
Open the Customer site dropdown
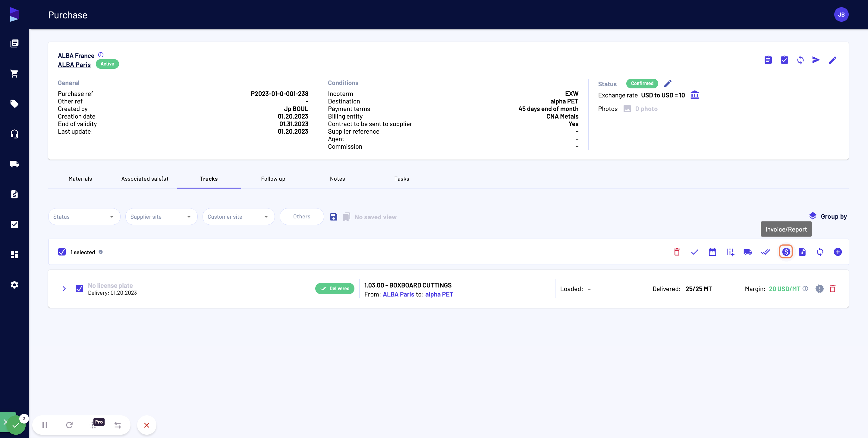(x=238, y=217)
